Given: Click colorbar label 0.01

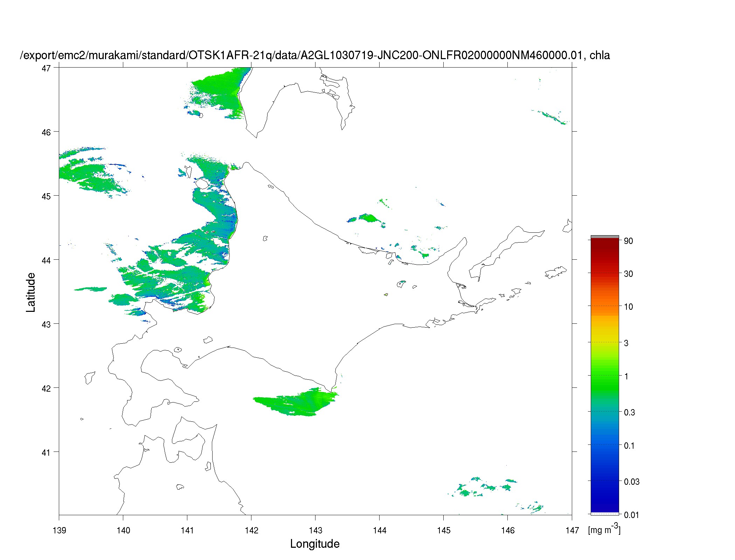Looking at the screenshot, I should tap(632, 515).
